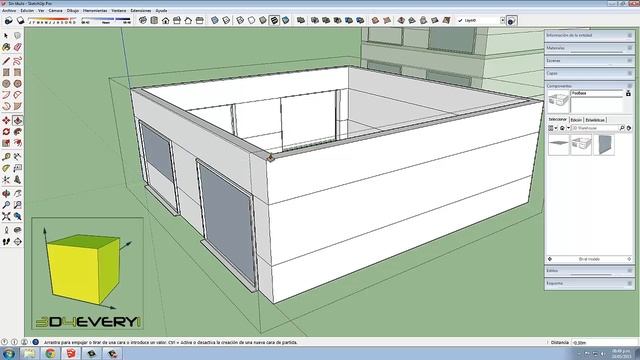Select the Circle tool
The image size is (640, 360).
(6, 83)
